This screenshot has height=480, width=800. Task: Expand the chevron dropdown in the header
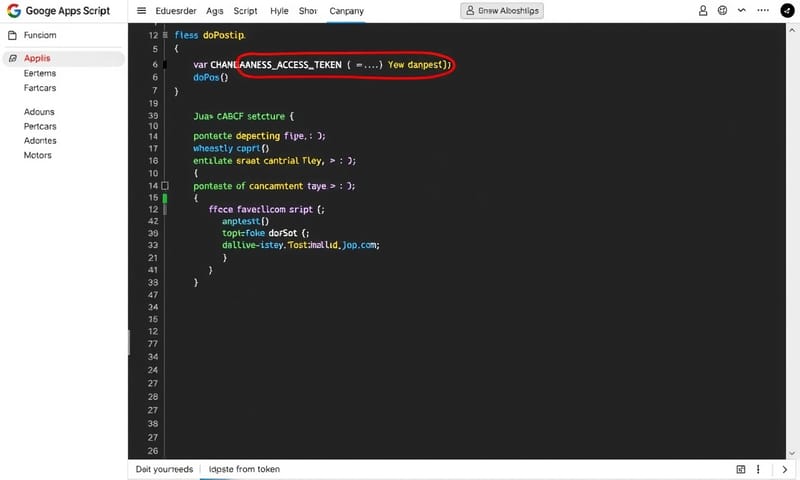(741, 11)
